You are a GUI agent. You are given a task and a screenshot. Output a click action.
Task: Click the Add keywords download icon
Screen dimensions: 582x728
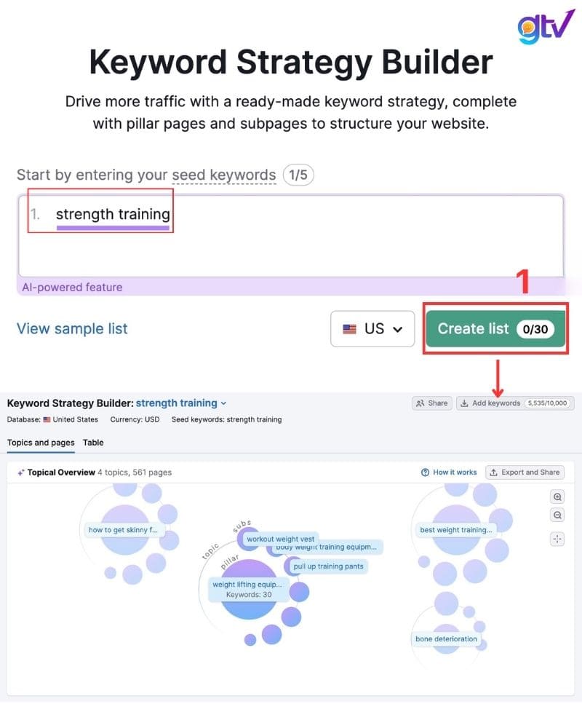pyautogui.click(x=463, y=403)
